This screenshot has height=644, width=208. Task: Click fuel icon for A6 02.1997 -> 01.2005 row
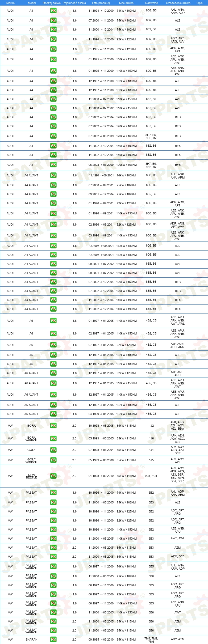coord(53,333)
